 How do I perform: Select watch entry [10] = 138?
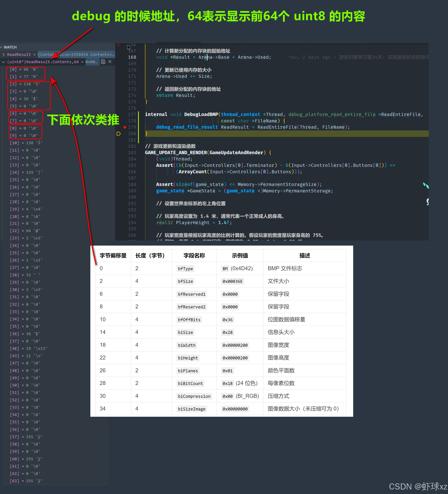click(26, 143)
